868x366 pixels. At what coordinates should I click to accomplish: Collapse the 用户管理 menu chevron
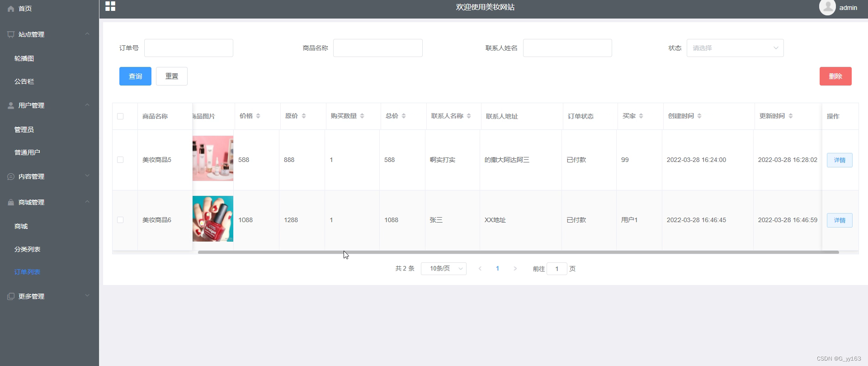[87, 105]
